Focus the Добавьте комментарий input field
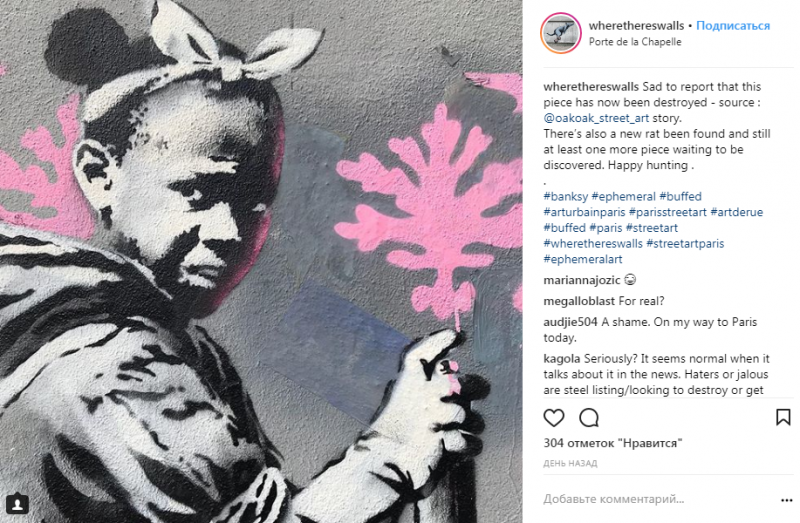 pos(658,499)
